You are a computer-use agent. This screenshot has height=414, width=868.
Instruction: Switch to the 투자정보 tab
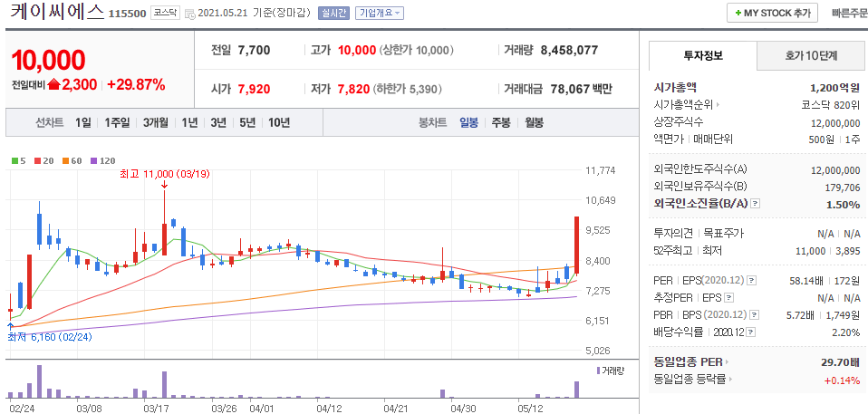pos(702,55)
